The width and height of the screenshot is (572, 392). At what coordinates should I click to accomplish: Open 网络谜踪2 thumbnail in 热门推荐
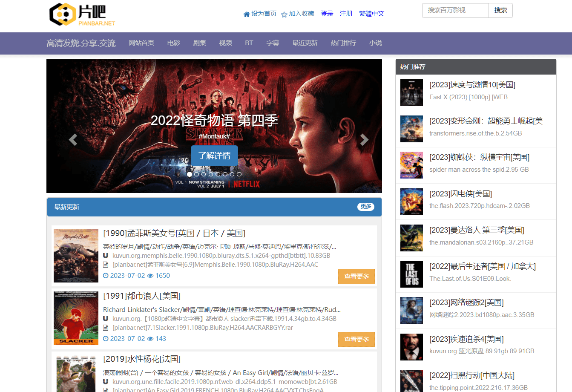pyautogui.click(x=411, y=310)
